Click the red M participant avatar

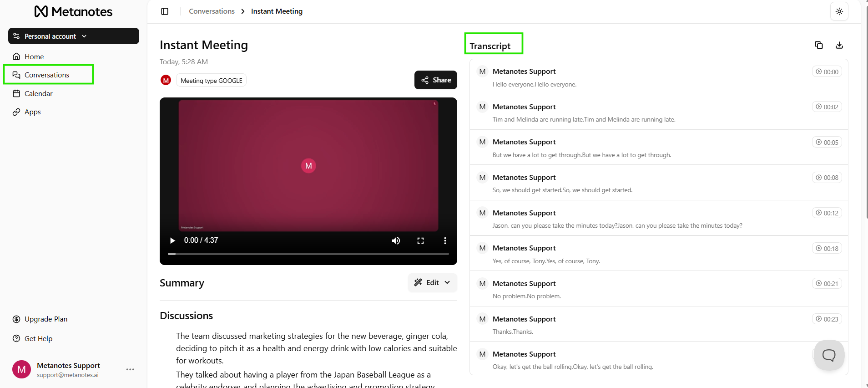coord(166,80)
